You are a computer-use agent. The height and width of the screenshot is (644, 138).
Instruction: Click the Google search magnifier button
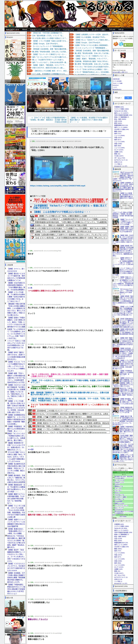point(128,98)
